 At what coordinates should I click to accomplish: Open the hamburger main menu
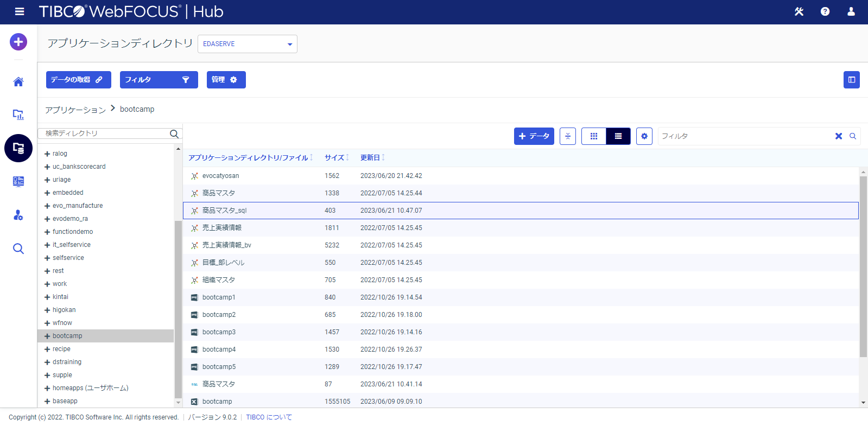[20, 11]
